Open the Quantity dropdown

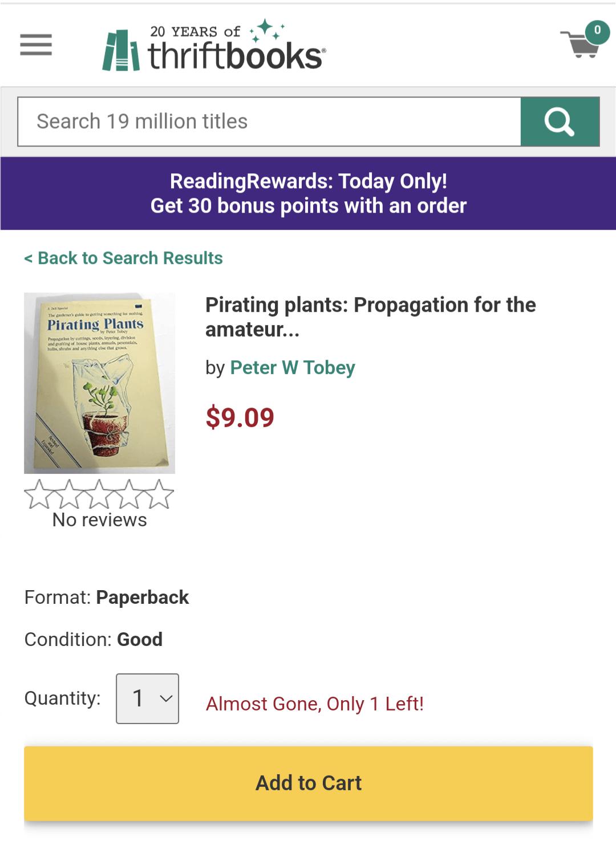tap(147, 698)
